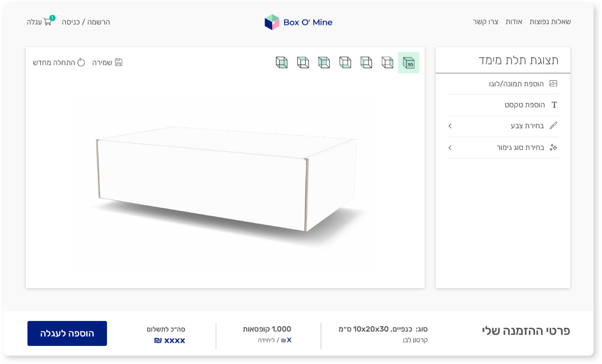
Task: Select the bottom face cube view icon
Action: click(345, 62)
